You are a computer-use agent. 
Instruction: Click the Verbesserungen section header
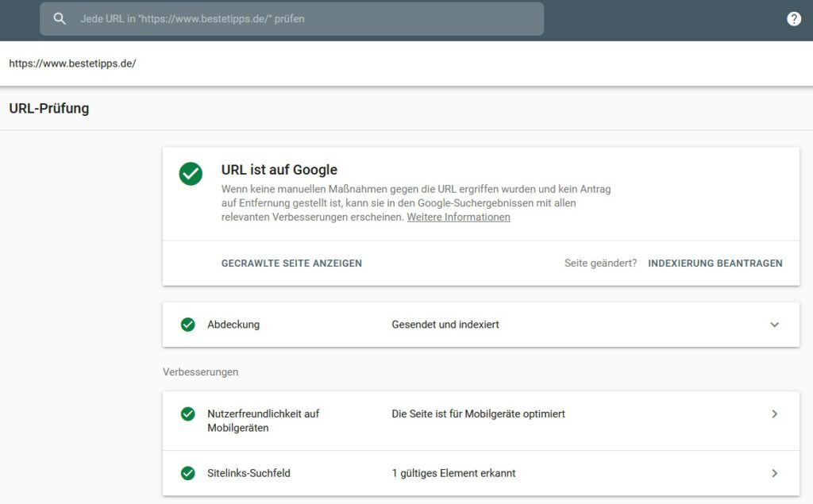point(198,371)
